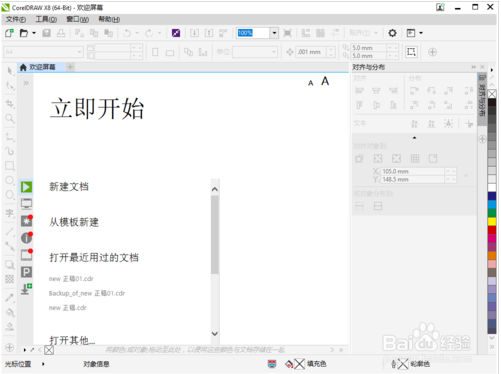This screenshot has height=374, width=501.
Task: Expand the Open button dropdown arrow
Action: 34,33
